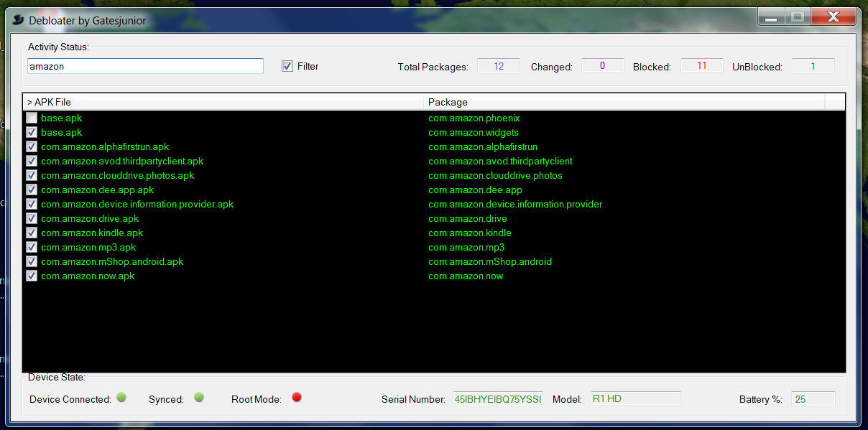Image resolution: width=868 pixels, height=430 pixels.
Task: Click the green Synced status indicator
Action: click(x=199, y=397)
